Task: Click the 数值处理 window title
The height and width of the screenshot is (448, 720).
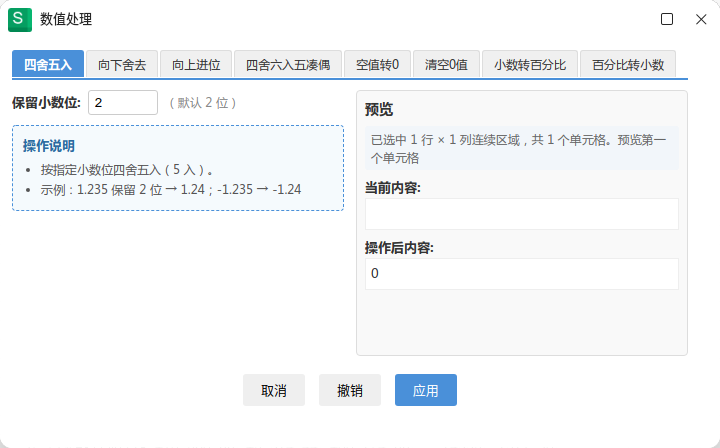Action: [x=66, y=19]
